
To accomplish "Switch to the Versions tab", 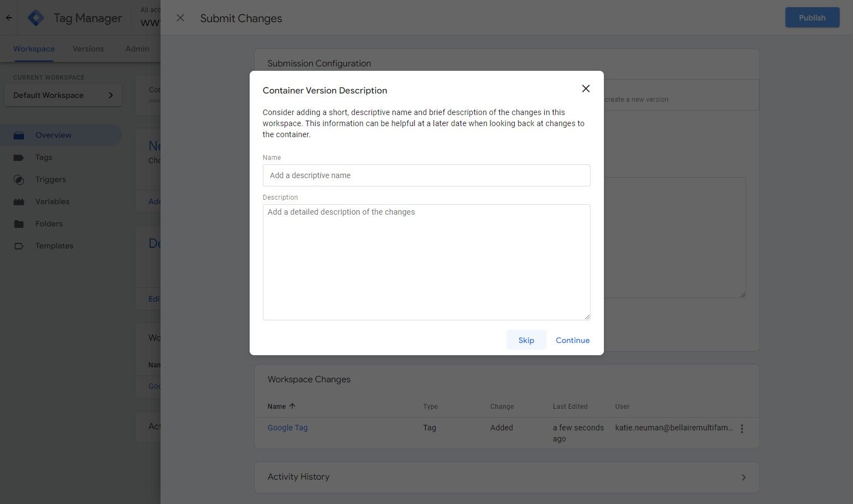I will pyautogui.click(x=88, y=49).
